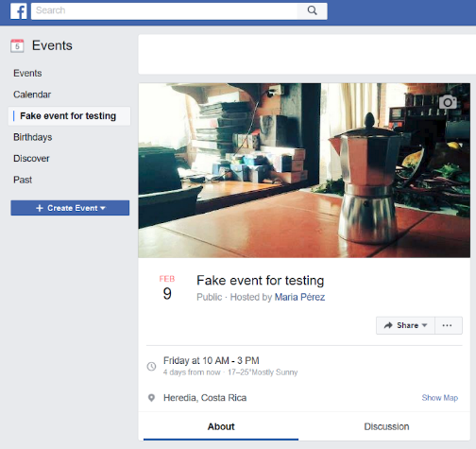Click the location pin icon

pyautogui.click(x=151, y=398)
